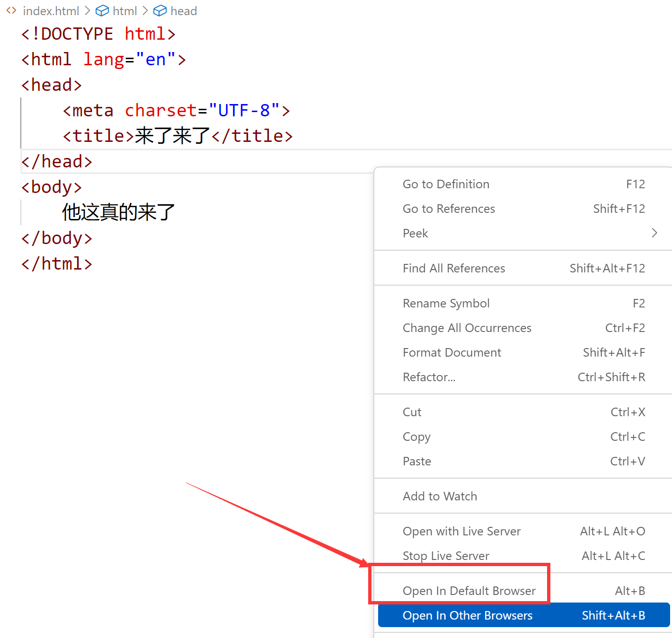This screenshot has width=672, height=638.
Task: Select the html breadcrumb segment
Action: (x=125, y=11)
